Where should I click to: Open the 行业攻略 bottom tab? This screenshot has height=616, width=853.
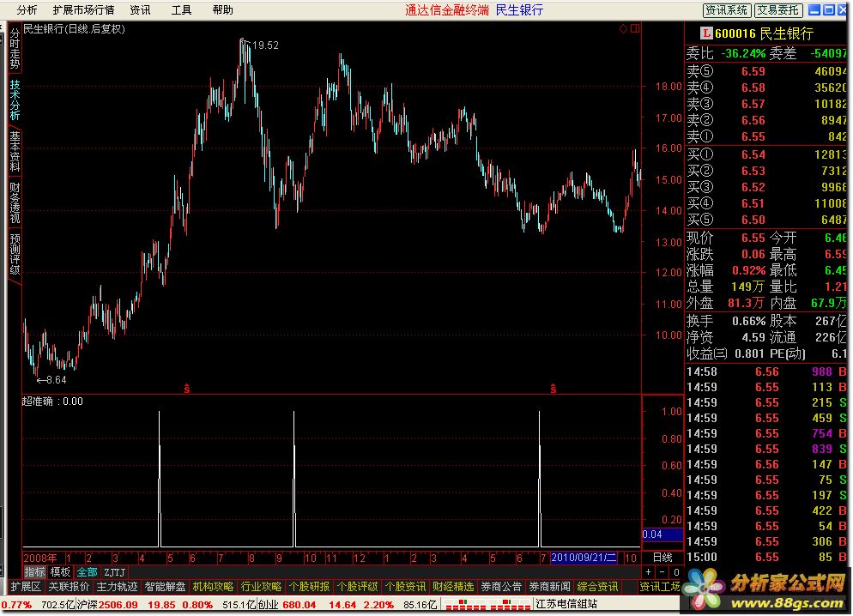261,587
